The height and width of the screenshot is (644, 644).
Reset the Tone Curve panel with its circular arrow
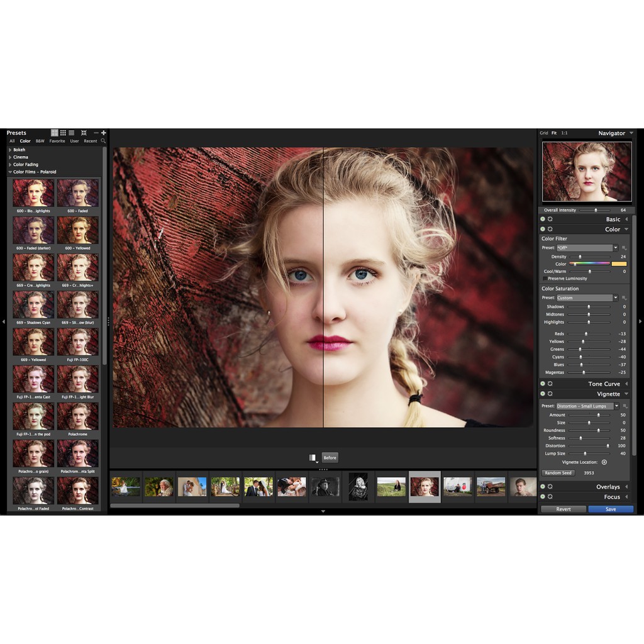coord(550,384)
